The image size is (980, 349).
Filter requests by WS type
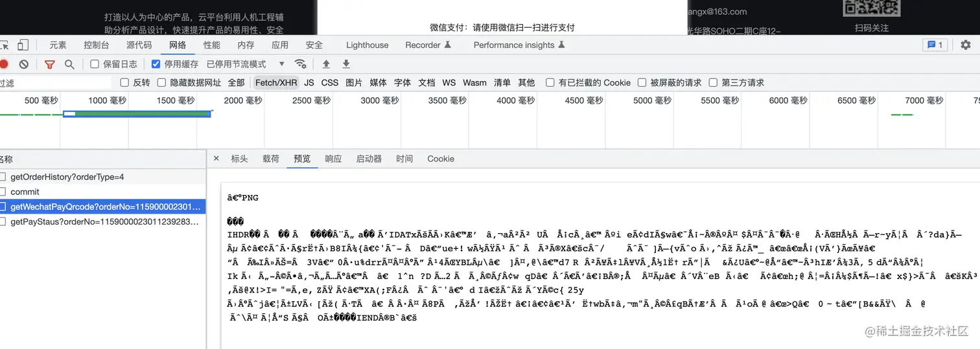click(x=449, y=83)
